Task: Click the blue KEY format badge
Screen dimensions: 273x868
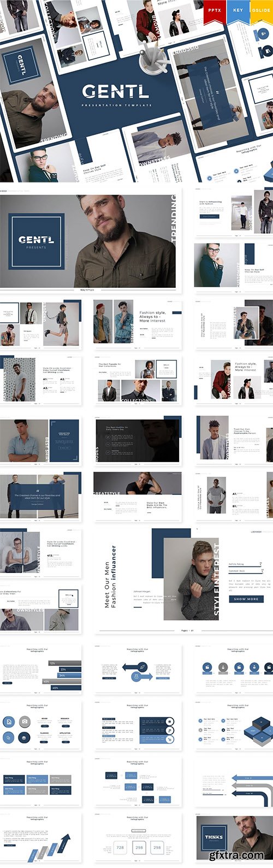Action: click(x=238, y=13)
